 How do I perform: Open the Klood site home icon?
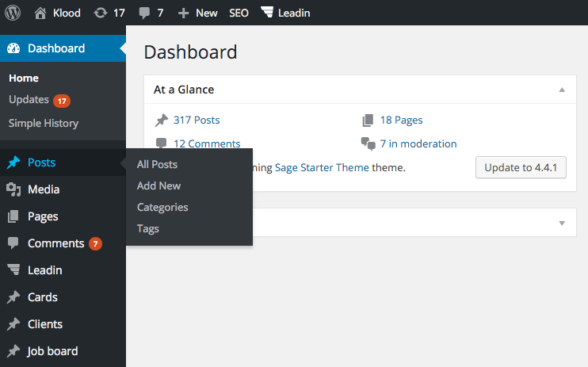(x=41, y=13)
